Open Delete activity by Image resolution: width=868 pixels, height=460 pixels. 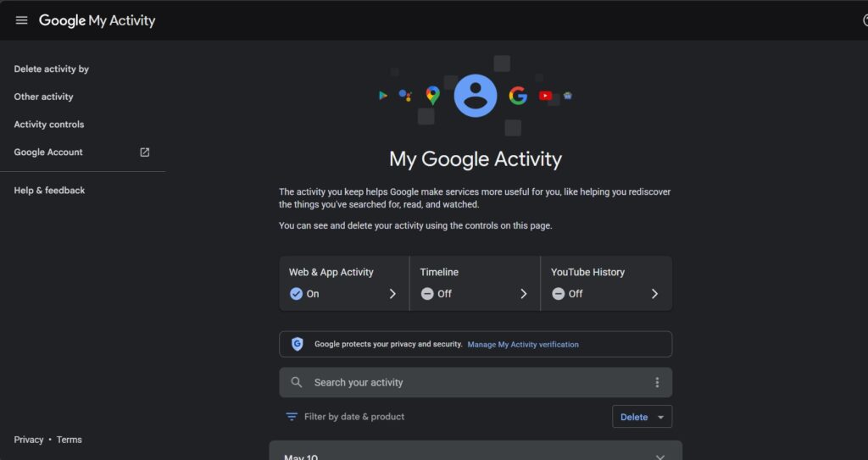click(x=52, y=69)
